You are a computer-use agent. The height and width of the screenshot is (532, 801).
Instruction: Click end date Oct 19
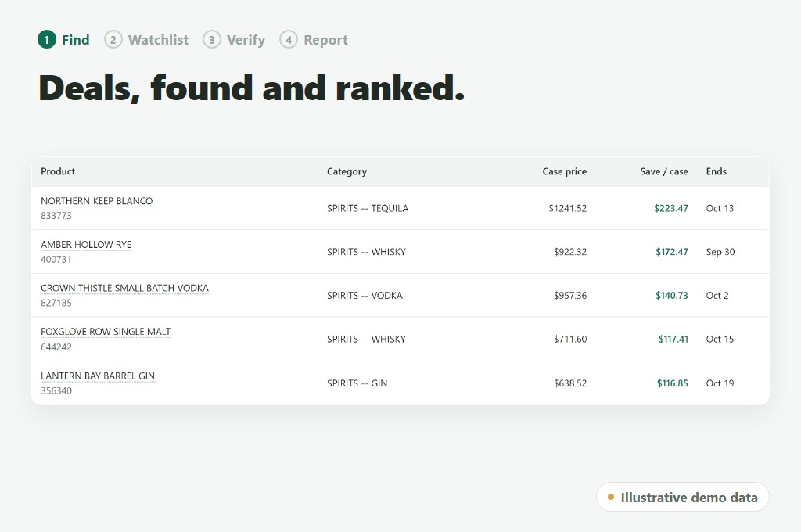click(x=720, y=383)
